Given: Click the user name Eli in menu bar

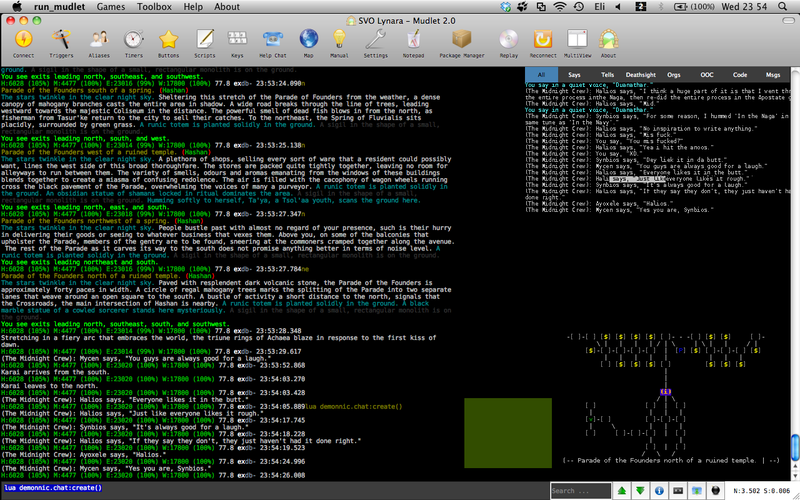Looking at the screenshot, I should point(600,7).
